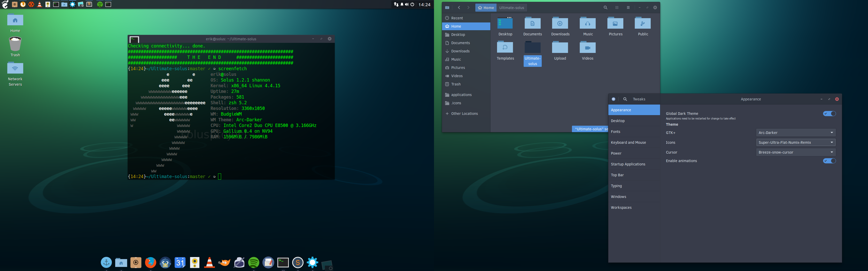The width and height of the screenshot is (868, 271).
Task: Select applications bookmark in the Files sidebar
Action: (x=466, y=95)
